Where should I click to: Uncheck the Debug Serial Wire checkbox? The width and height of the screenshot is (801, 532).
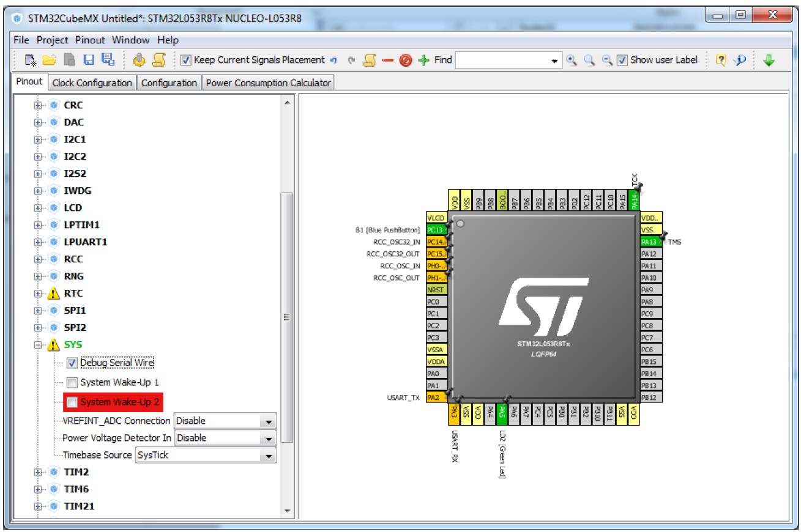pos(72,363)
